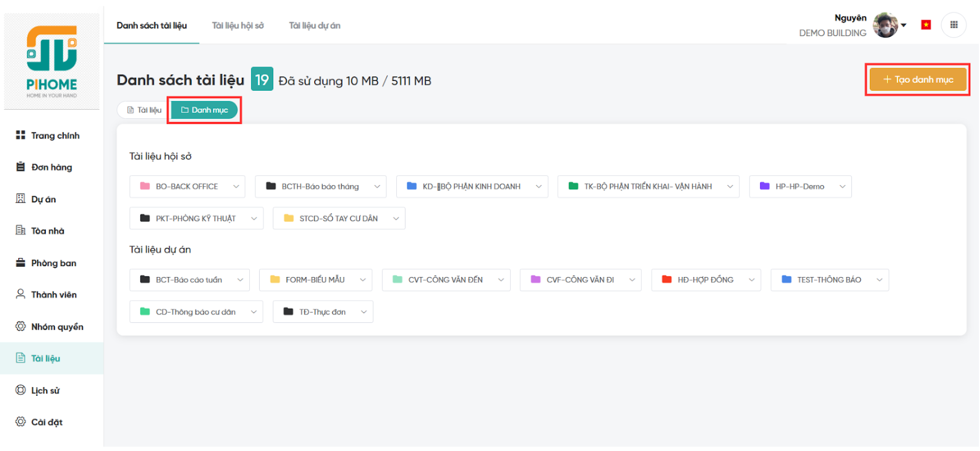Open the apps grid icon
980x451 pixels.
point(953,25)
